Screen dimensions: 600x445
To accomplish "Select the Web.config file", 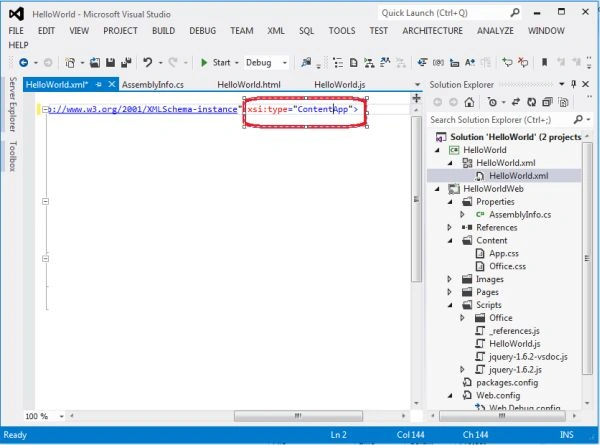I will coord(498,396).
